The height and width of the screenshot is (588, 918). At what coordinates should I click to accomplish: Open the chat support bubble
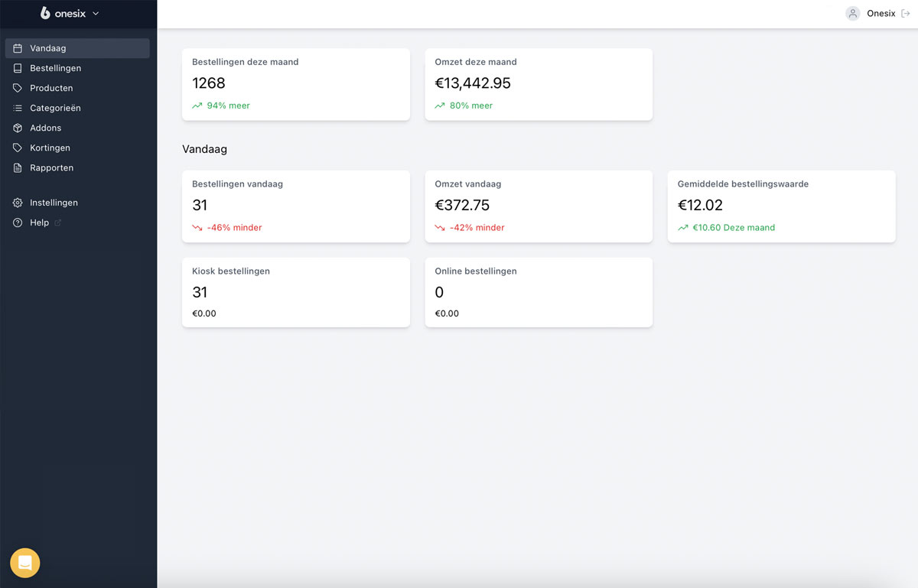click(x=24, y=563)
